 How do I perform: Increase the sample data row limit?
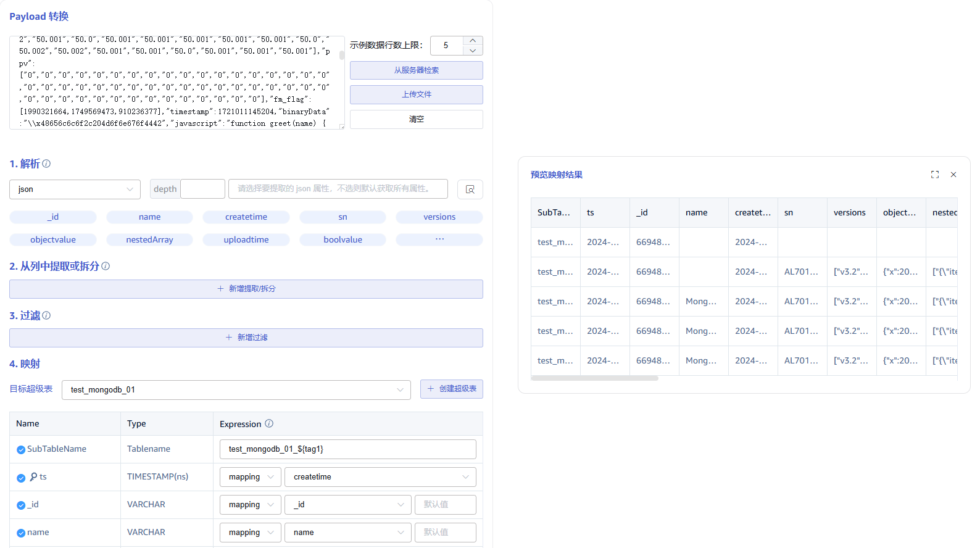(x=472, y=41)
